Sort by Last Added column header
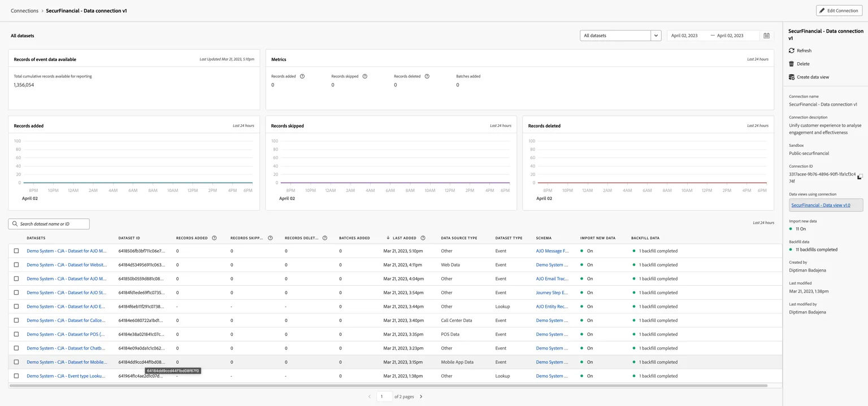The image size is (868, 406). coord(405,238)
